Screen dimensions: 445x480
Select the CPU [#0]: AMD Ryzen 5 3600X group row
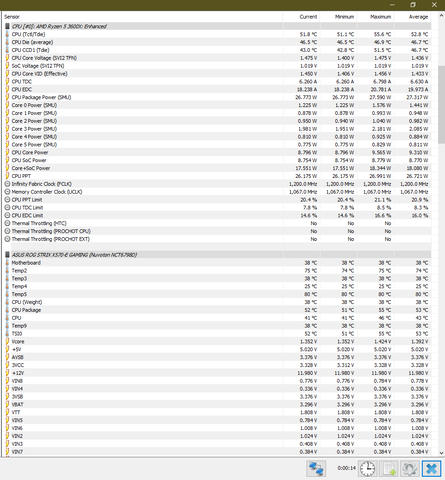218,26
